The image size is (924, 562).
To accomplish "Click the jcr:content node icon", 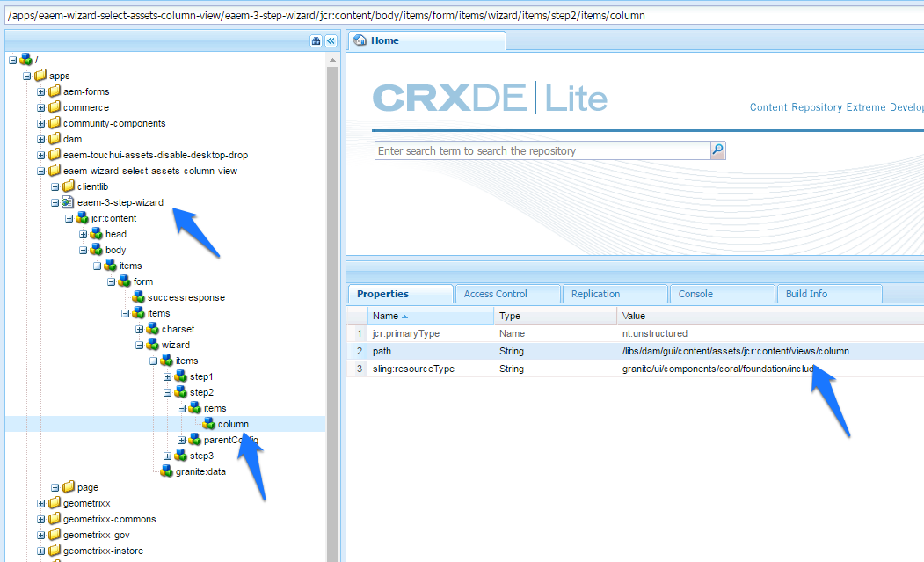I will coord(83,218).
